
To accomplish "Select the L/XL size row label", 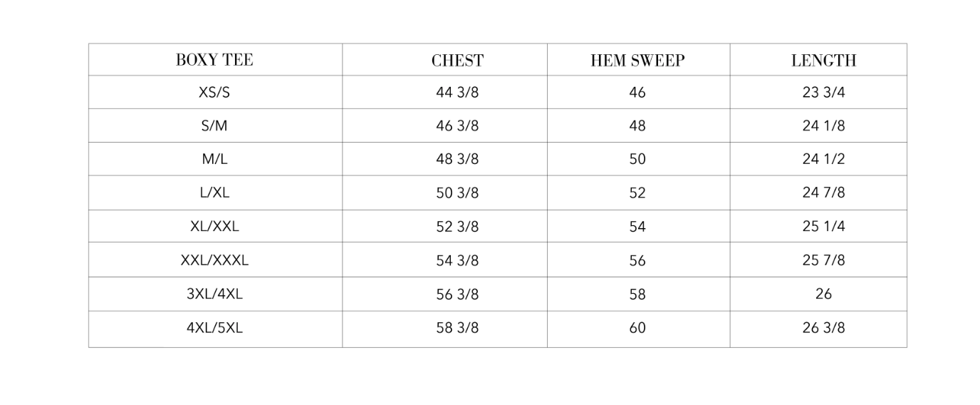I will [214, 193].
